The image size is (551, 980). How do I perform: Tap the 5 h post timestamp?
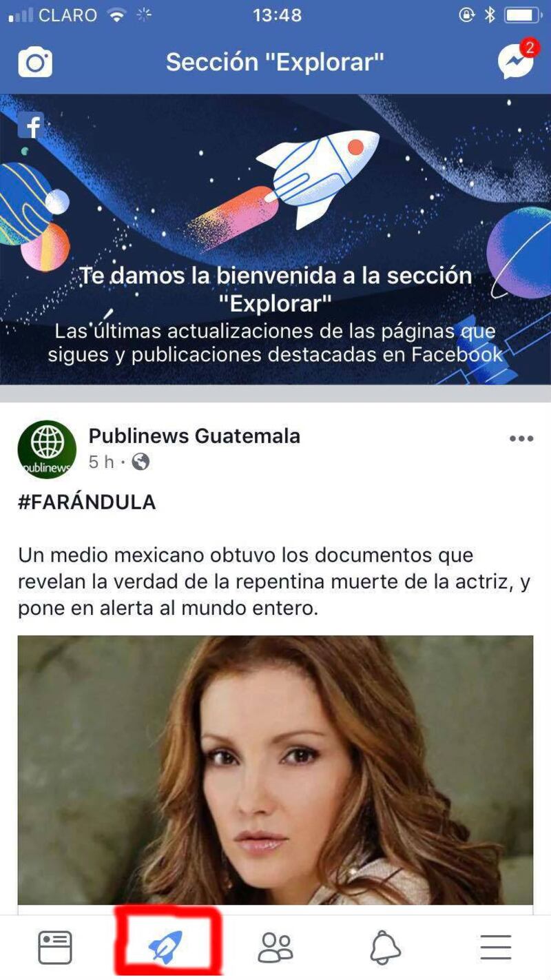pyautogui.click(x=101, y=462)
